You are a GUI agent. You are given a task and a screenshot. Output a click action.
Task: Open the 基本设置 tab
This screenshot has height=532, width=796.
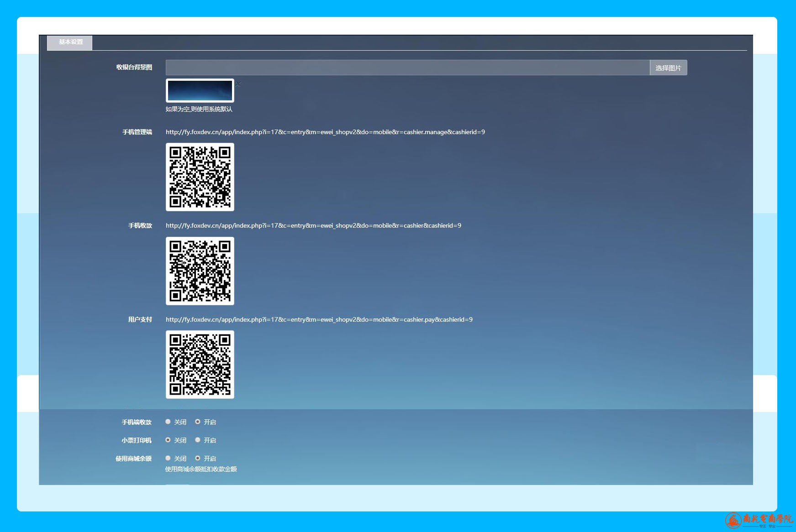(70, 42)
